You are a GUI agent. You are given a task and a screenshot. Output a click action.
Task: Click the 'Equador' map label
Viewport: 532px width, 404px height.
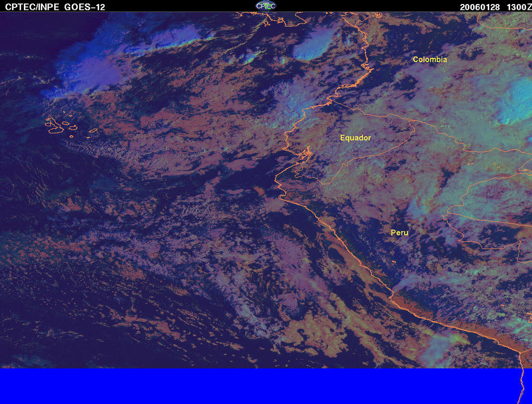(355, 138)
